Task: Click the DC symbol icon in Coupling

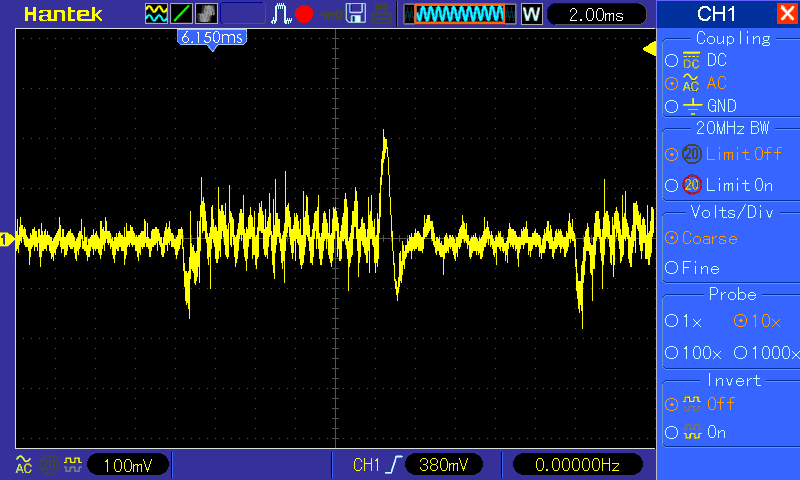Action: pos(691,60)
